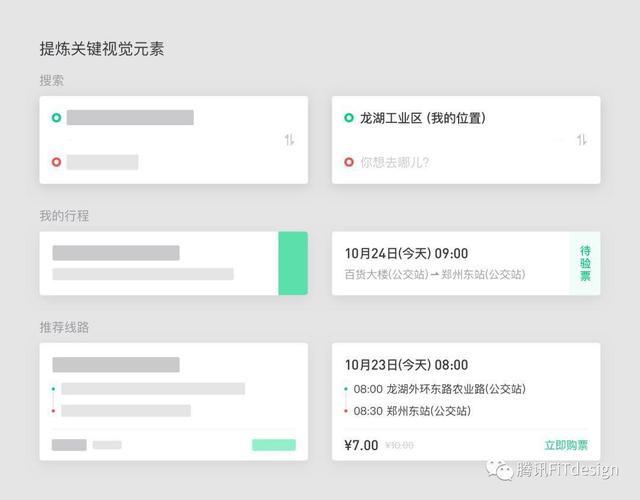Image resolution: width=640 pixels, height=500 pixels.
Task: Tap the 立即购票 buy ticket link
Action: pos(566,445)
